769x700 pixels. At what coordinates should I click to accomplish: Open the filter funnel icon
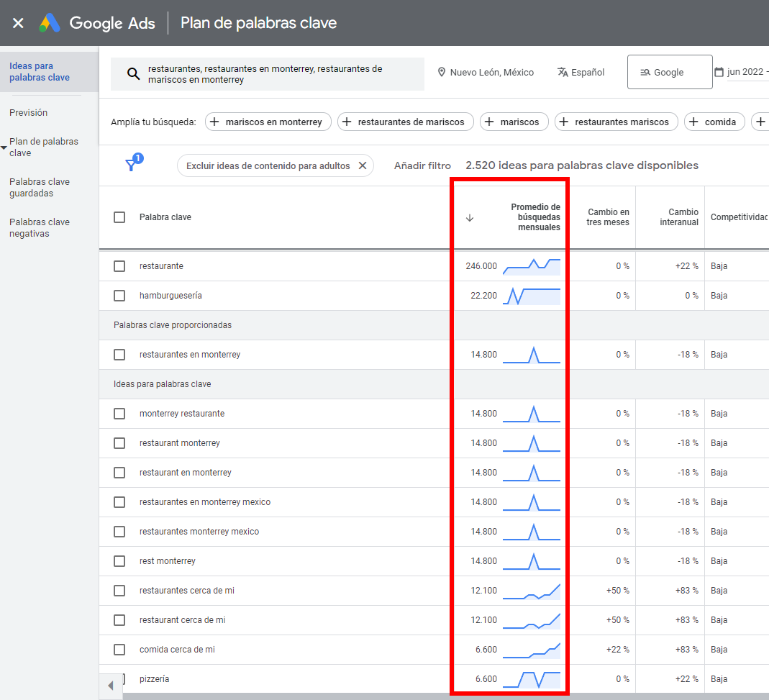click(132, 165)
